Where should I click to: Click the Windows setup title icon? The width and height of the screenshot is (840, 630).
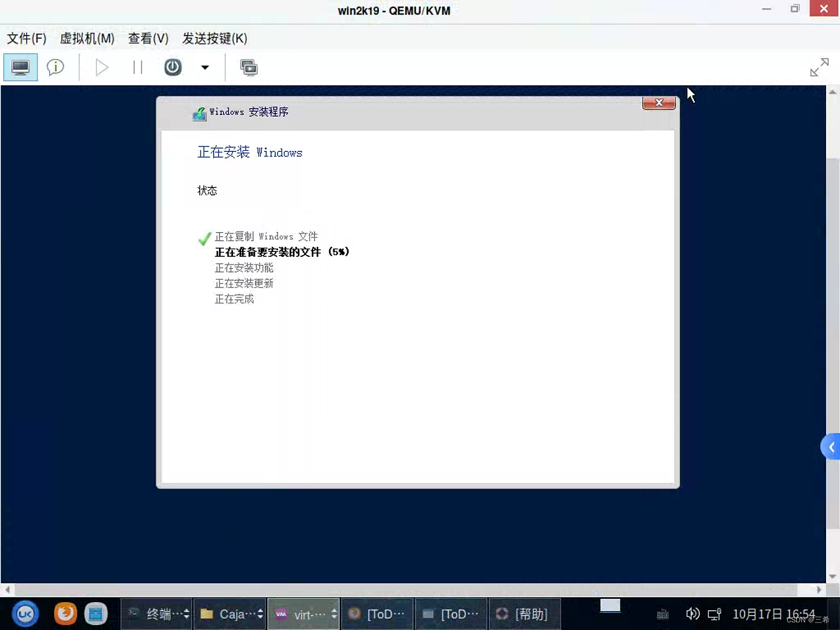[199, 114]
